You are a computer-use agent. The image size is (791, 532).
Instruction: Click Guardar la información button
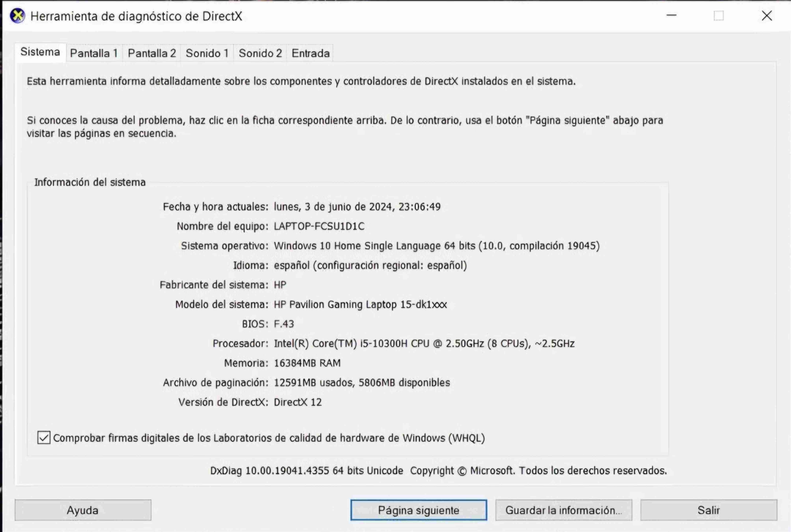(563, 510)
